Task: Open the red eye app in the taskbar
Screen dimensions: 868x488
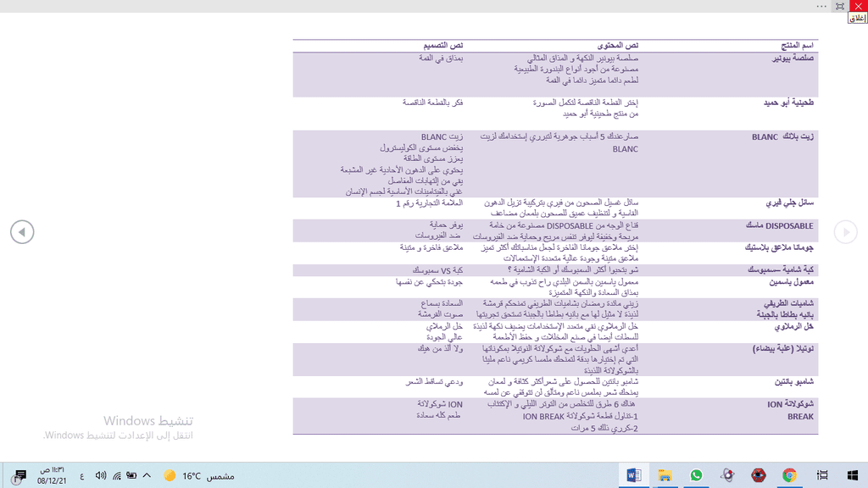Action: (x=759, y=475)
